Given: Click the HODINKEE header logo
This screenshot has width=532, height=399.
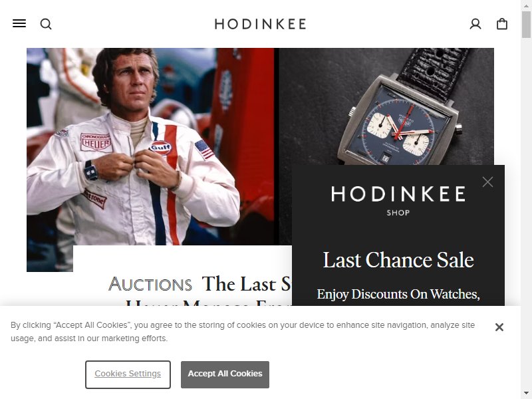Looking at the screenshot, I should pos(260,24).
